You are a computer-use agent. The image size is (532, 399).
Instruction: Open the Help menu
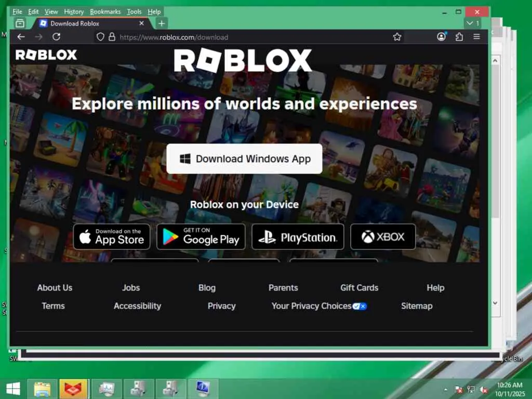tap(154, 11)
